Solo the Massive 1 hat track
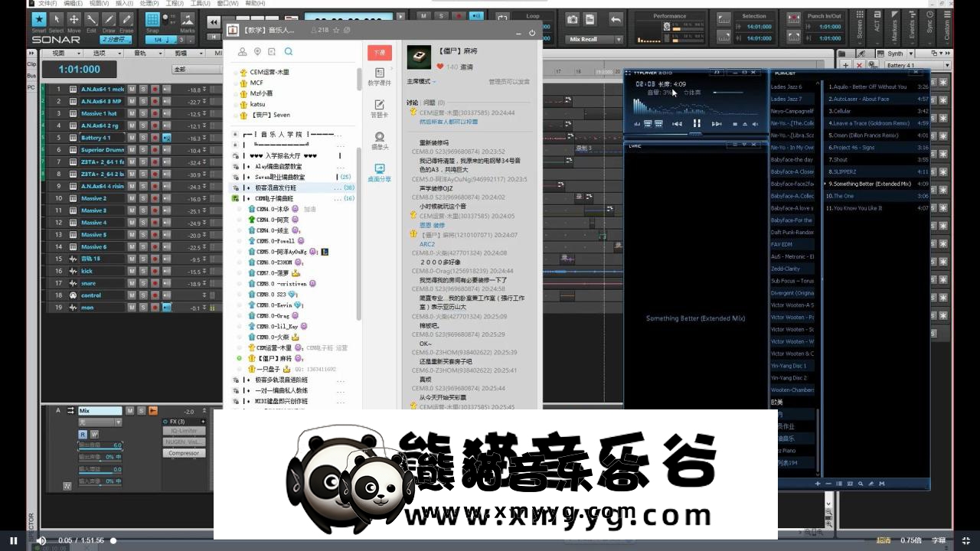Screen dimensions: 980x551 coord(142,113)
